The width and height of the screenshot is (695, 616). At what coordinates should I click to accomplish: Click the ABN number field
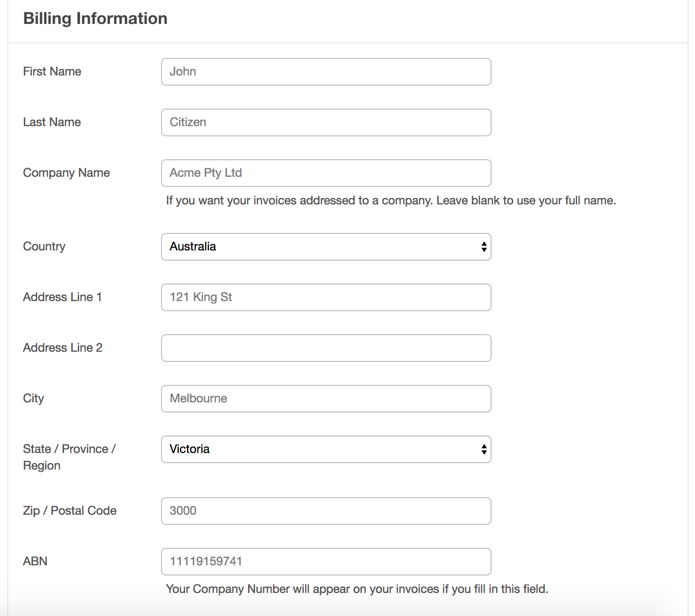tap(326, 562)
